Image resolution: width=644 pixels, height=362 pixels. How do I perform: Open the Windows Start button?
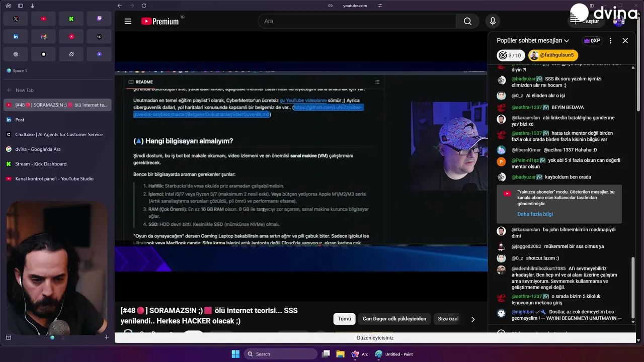tap(235, 354)
